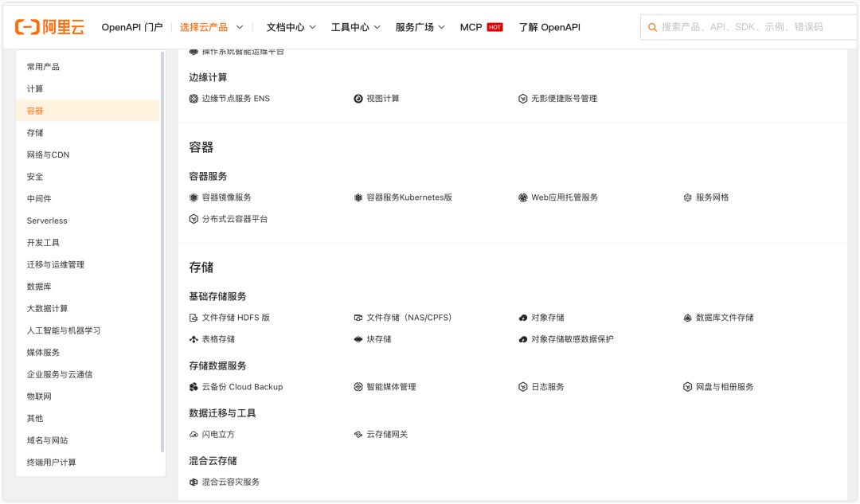Click the search magnifier icon
This screenshot has width=860, height=504.
(x=652, y=27)
